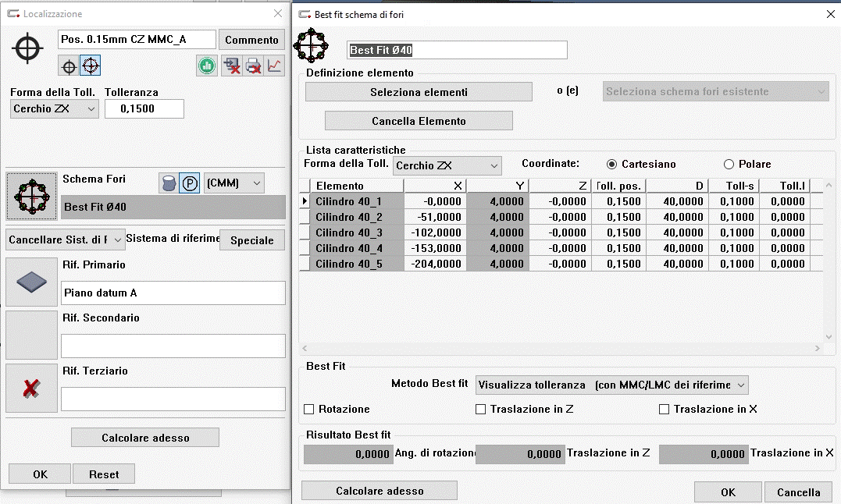Viewport: 841px width, 504px height.
Task: Click the Elemento column header
Action: (x=357, y=186)
